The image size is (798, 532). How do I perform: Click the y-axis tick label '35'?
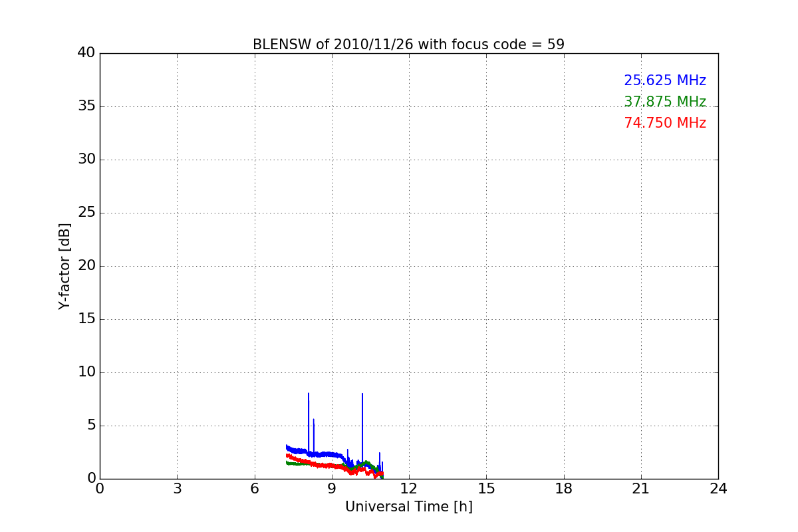86,106
